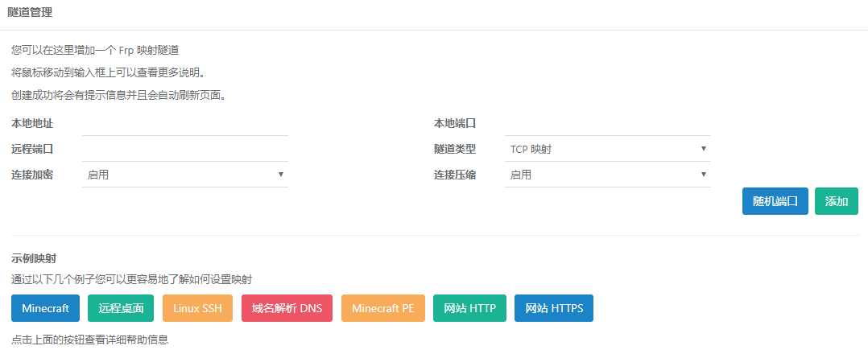This screenshot has width=868, height=350.
Task: Click the red 域名解析 DNS button
Action: point(287,309)
